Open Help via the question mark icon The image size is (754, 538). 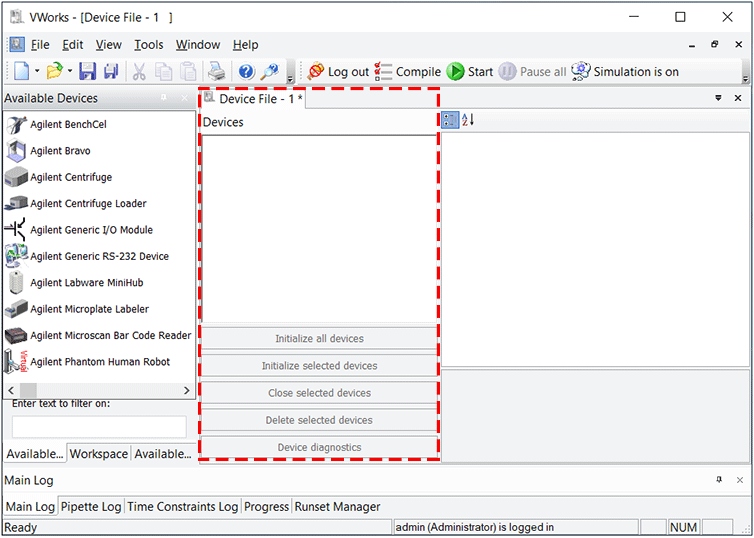pos(246,72)
